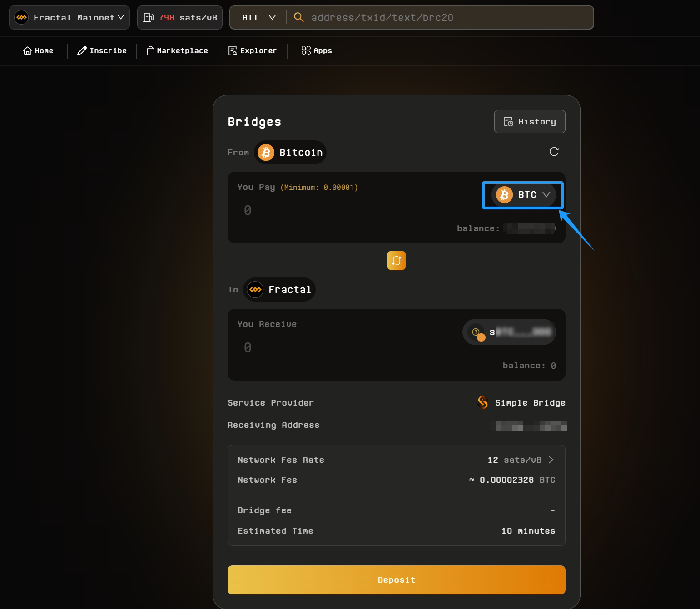Expand Network Fee Rate options chevron
The height and width of the screenshot is (609, 700).
tap(551, 460)
